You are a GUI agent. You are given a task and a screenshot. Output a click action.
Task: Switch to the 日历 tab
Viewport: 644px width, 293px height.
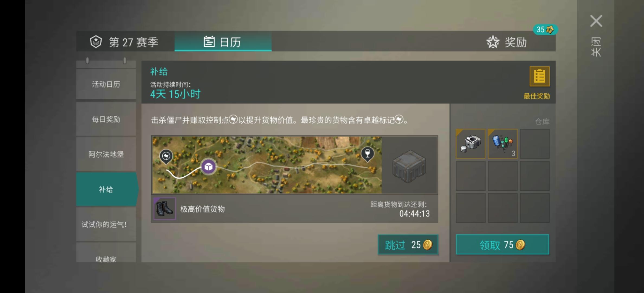(223, 41)
